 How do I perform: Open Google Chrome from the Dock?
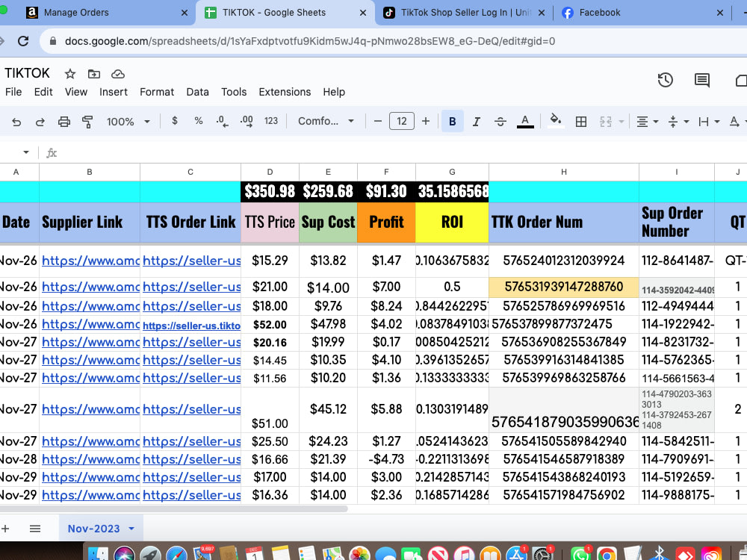click(x=607, y=554)
